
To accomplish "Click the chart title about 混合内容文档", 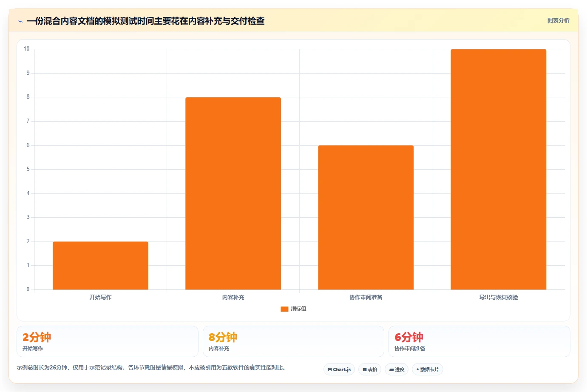I will tap(145, 21).
